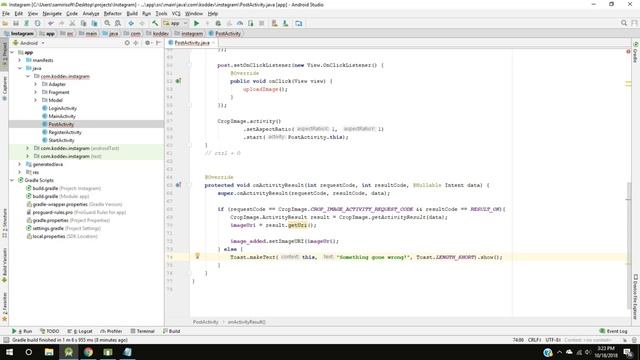Open the VCS menu

176,13
